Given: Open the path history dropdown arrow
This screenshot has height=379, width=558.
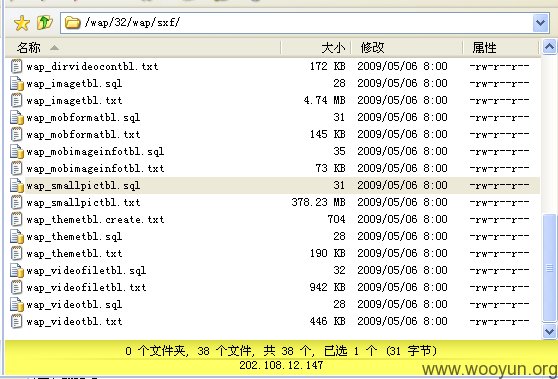Looking at the screenshot, I should tap(540, 23).
